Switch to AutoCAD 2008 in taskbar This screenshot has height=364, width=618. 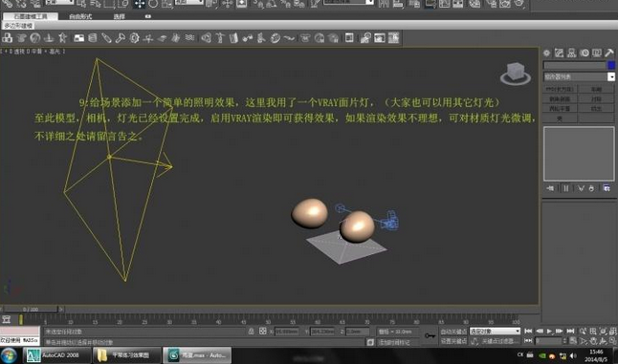pos(56,355)
